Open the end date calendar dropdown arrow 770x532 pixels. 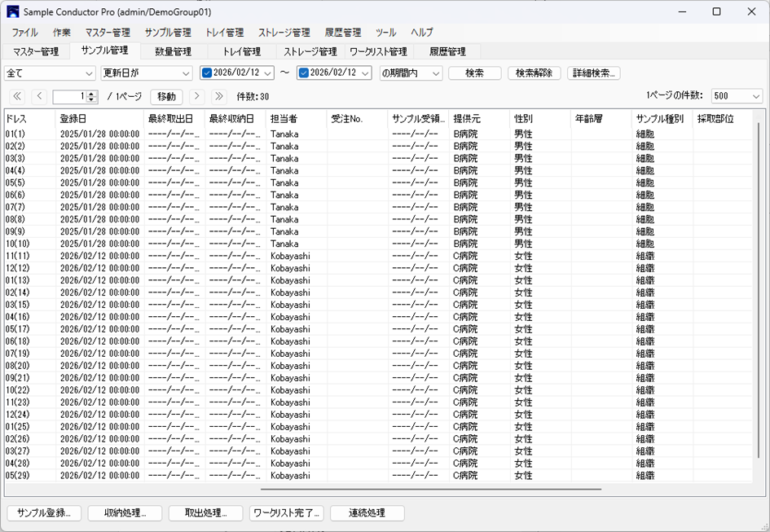click(x=364, y=73)
